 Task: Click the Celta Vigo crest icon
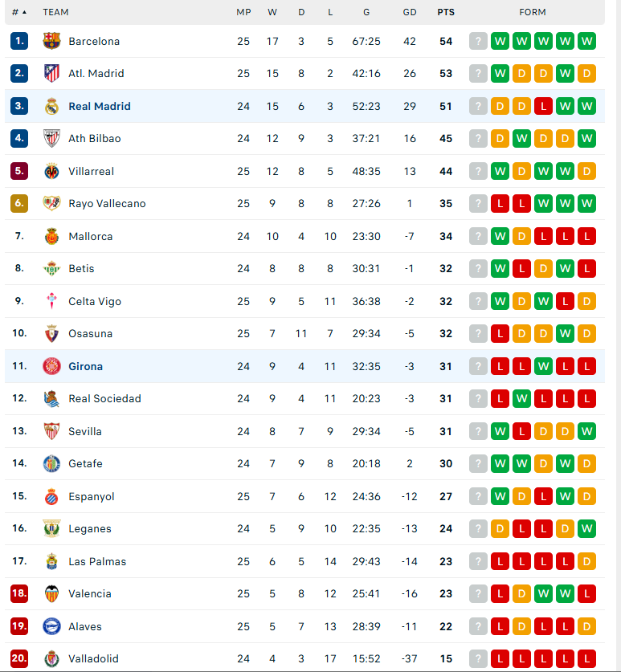point(51,301)
